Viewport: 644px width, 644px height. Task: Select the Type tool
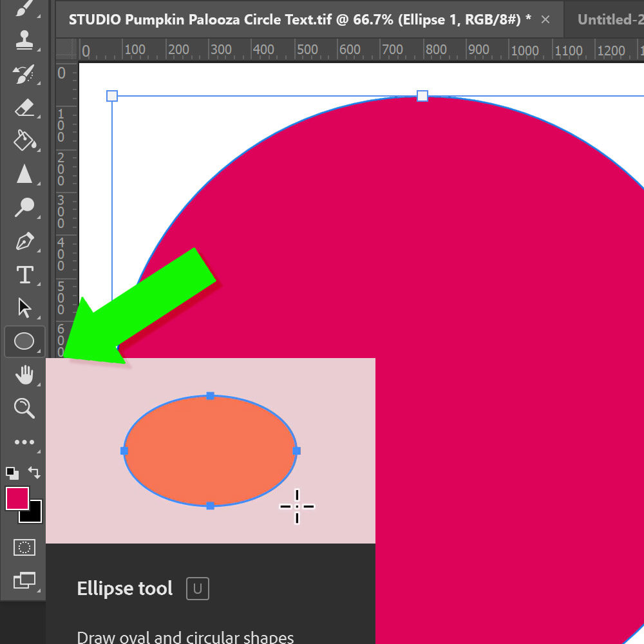24,274
